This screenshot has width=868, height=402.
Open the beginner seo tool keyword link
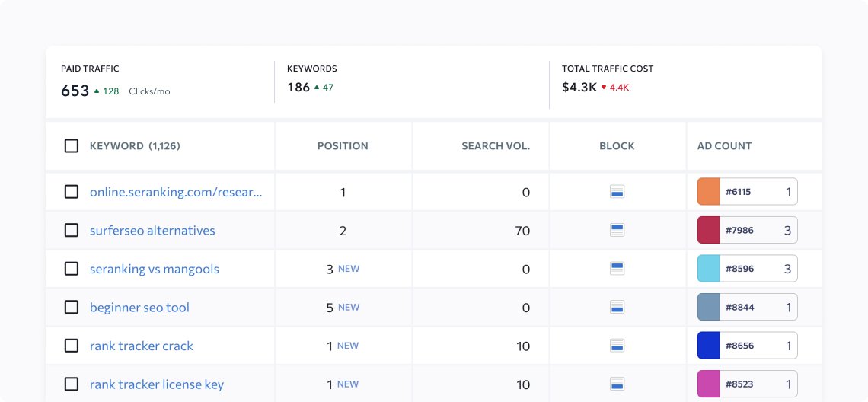point(139,308)
